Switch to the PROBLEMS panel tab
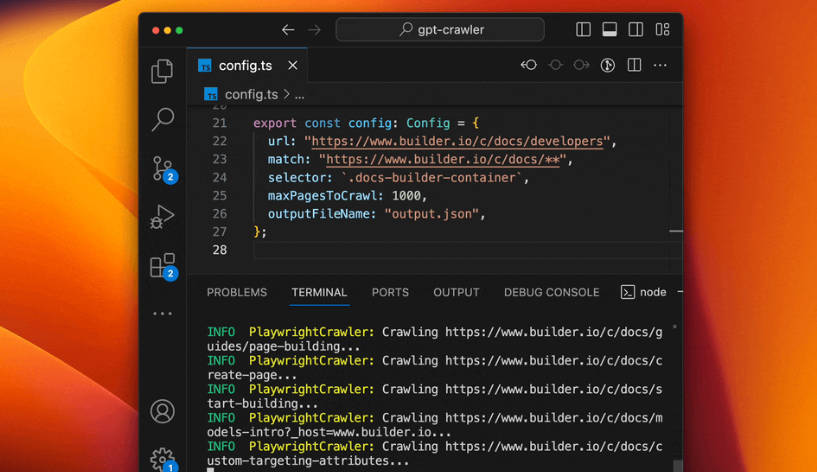The width and height of the screenshot is (817, 472). click(237, 292)
